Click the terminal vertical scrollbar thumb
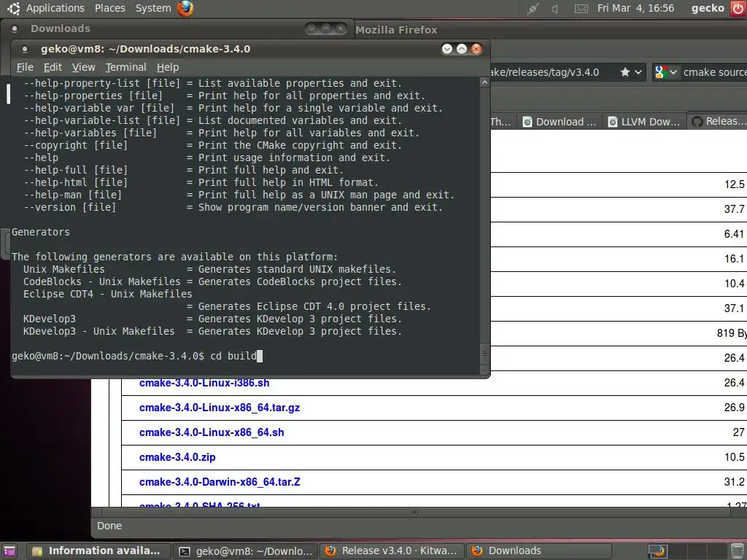 (484, 354)
